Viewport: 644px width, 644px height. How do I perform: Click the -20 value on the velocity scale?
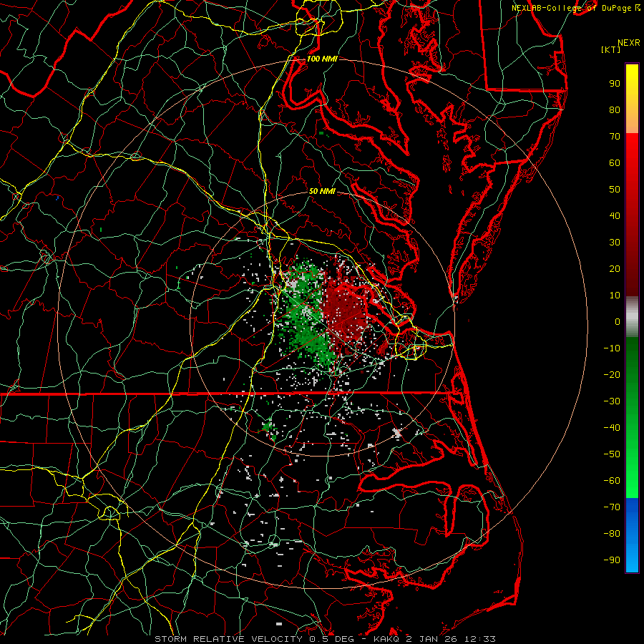pyautogui.click(x=612, y=375)
